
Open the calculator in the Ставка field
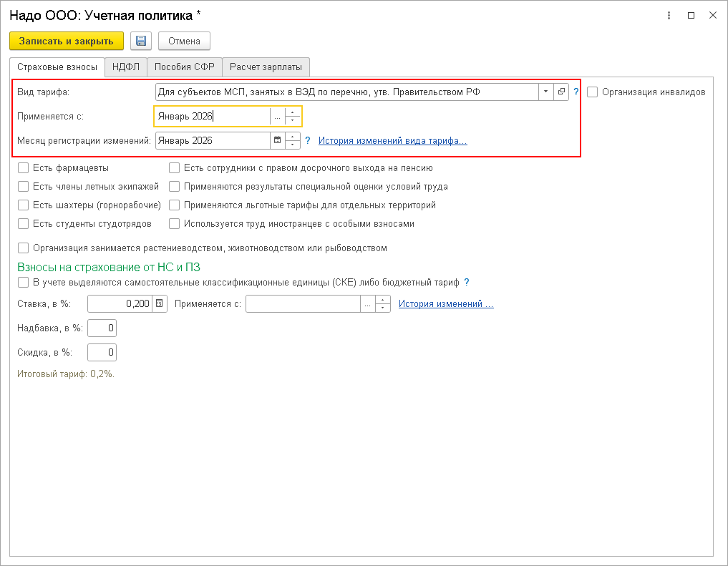(160, 304)
